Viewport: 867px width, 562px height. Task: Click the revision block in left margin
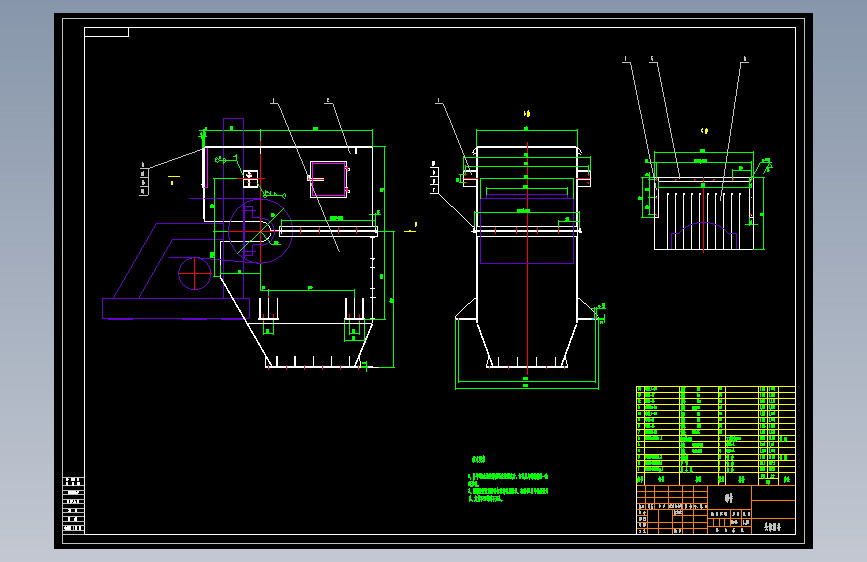point(74,504)
